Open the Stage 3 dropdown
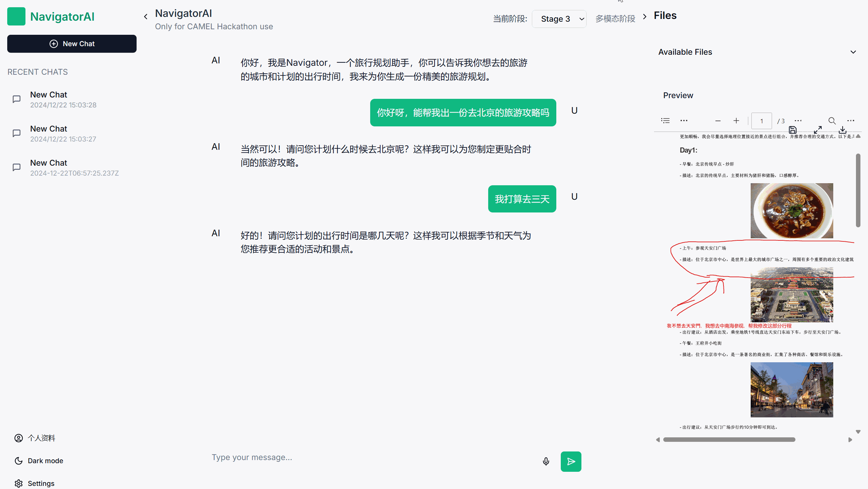Image resolution: width=868 pixels, height=489 pixels. click(559, 19)
